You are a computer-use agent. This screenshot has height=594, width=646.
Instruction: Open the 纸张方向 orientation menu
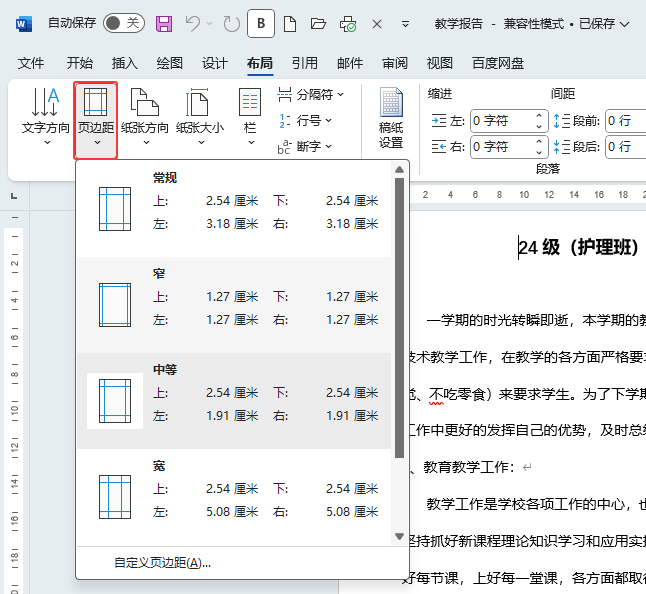(145, 117)
